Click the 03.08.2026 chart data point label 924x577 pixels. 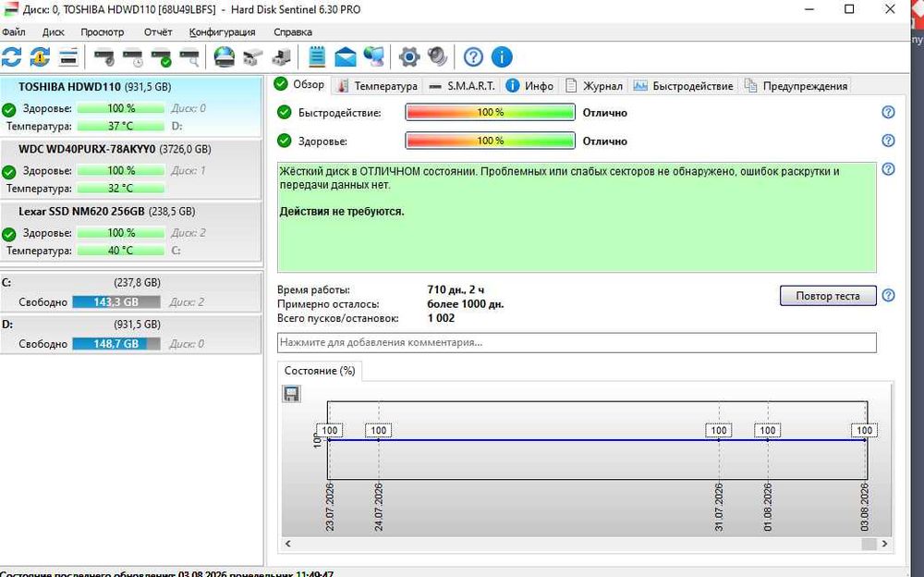click(x=864, y=430)
